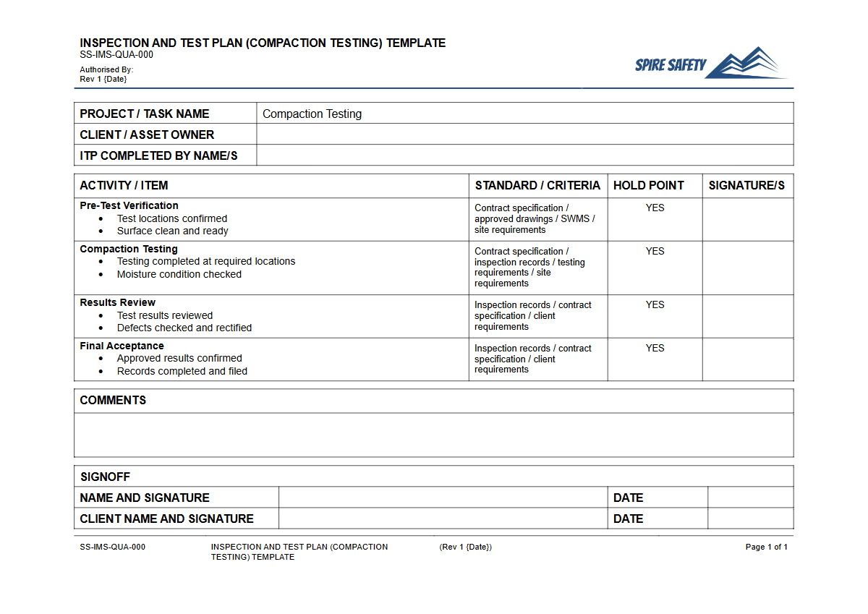Click the 'NAME AND SIGNATURE' label

(145, 498)
